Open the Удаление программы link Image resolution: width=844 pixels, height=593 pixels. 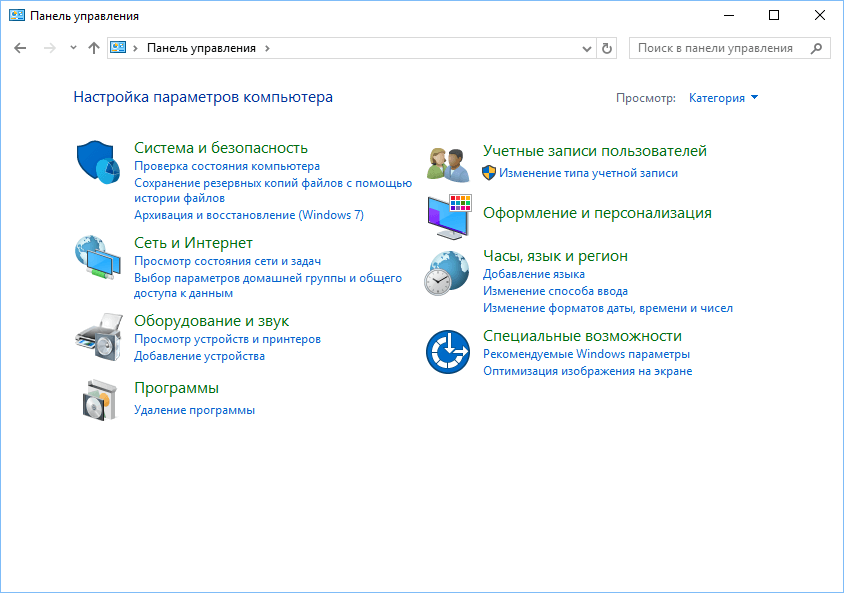coord(197,409)
